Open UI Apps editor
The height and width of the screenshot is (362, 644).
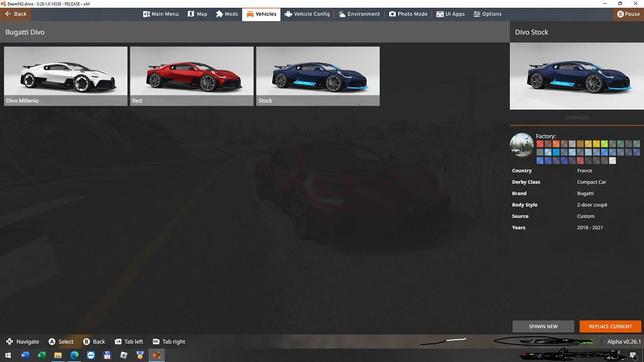(x=451, y=14)
